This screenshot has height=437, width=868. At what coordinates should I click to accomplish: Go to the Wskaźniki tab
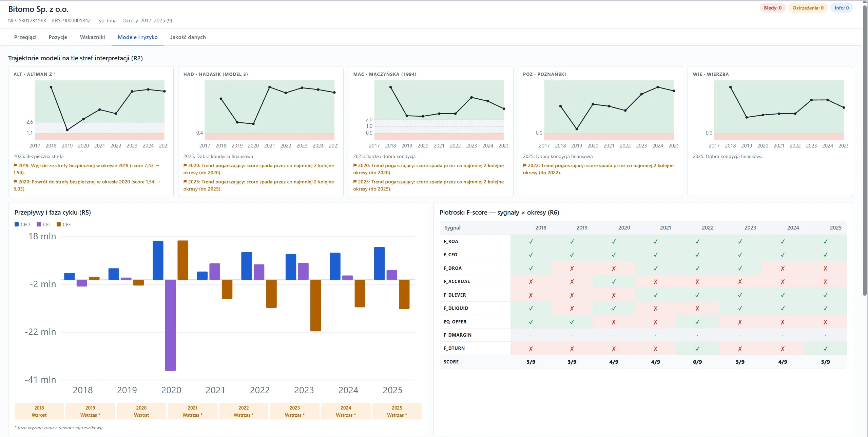[x=92, y=37]
